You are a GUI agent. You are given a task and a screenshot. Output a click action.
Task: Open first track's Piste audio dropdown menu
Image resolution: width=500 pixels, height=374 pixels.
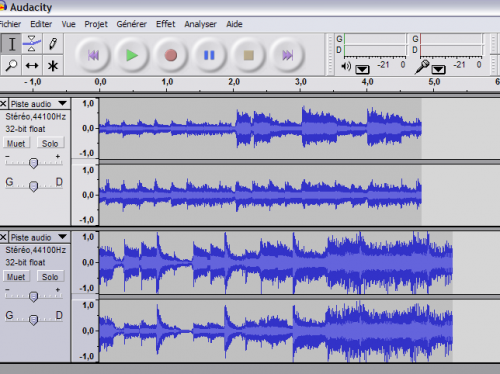pyautogui.click(x=39, y=104)
